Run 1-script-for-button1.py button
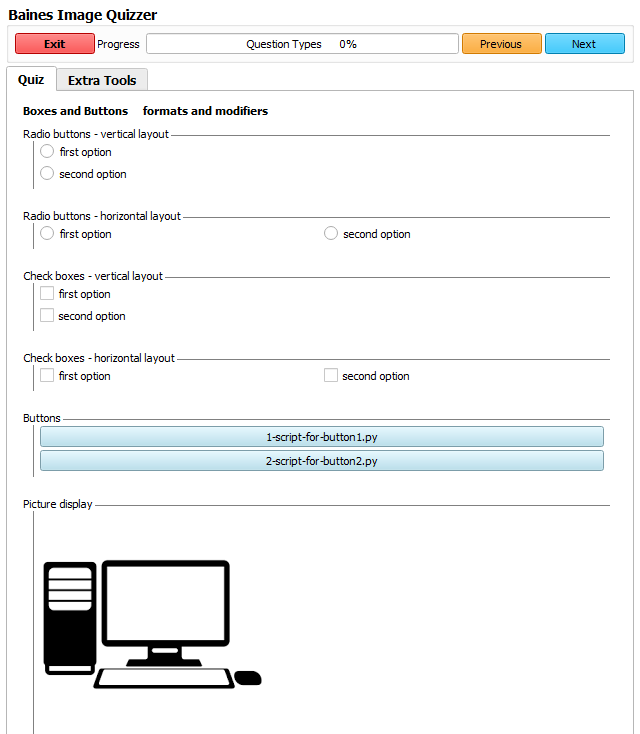Viewport: 640px width, 734px height. 321,437
